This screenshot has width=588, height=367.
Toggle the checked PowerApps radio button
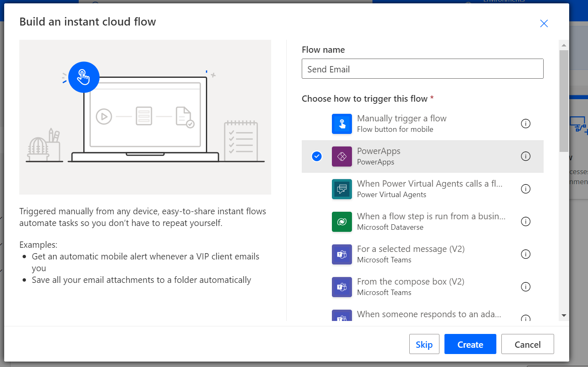tap(317, 156)
